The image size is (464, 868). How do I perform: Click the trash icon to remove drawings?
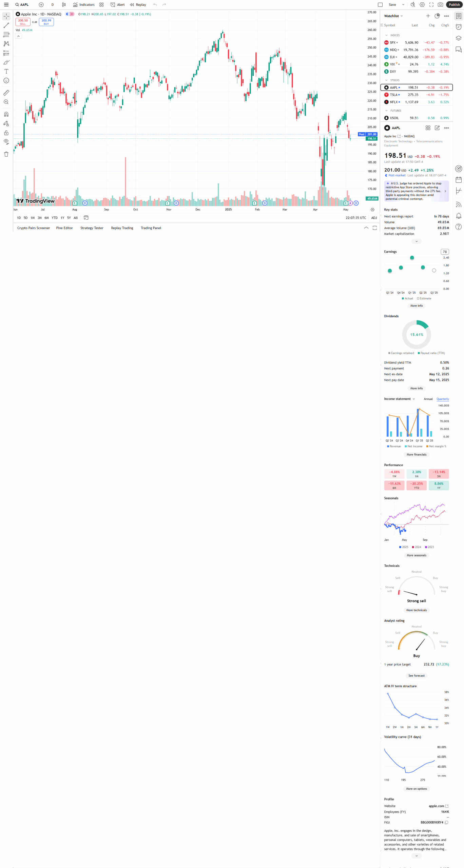(x=6, y=154)
